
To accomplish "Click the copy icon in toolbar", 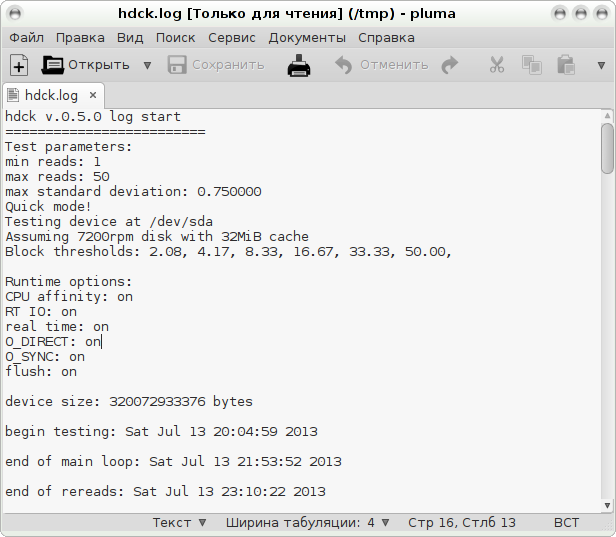I will 532,65.
